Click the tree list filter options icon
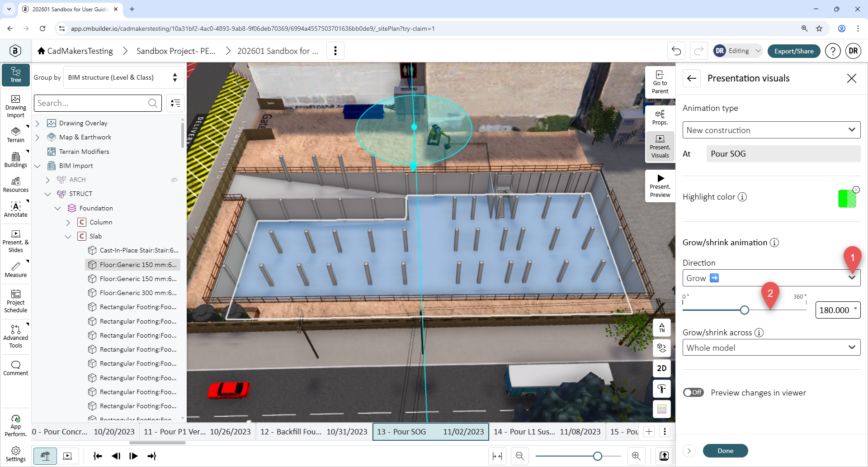Image resolution: width=868 pixels, height=467 pixels. click(x=175, y=103)
